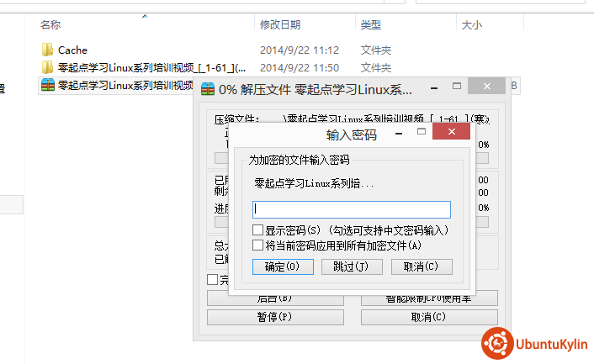
Task: Click the UbuntuKylin logo
Action: point(497,345)
